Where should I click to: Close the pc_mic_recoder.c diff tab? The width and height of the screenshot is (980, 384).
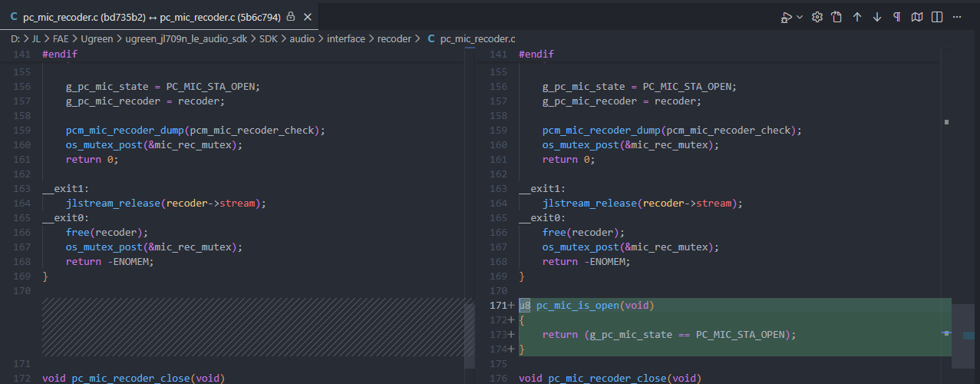pyautogui.click(x=307, y=17)
